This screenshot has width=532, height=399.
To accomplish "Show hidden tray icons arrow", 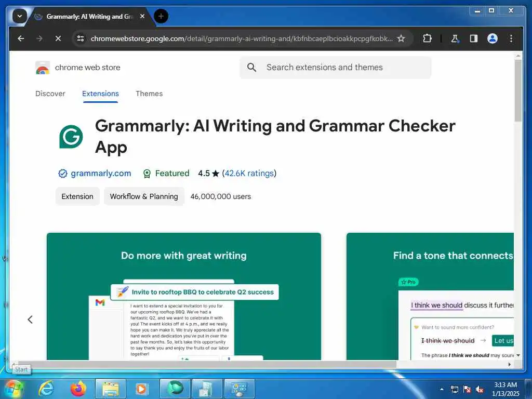I will point(442,389).
